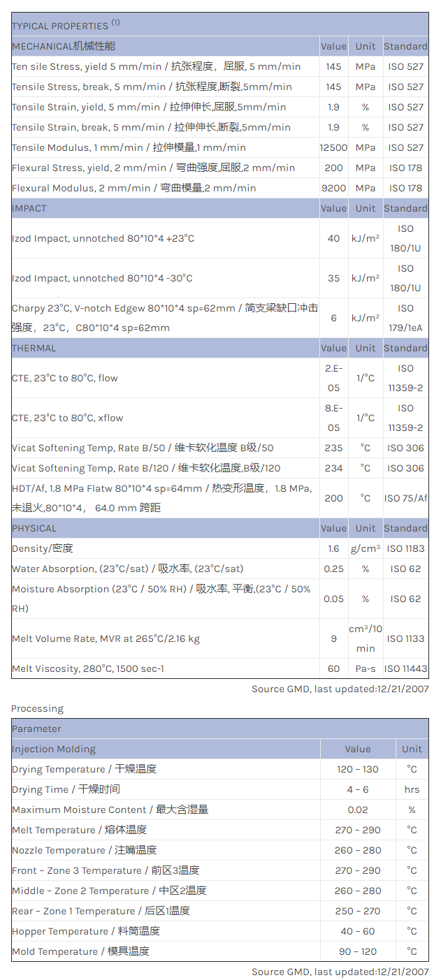The height and width of the screenshot is (980, 434).
Task: Click the Tensile Modulus value 12500
Action: point(333,147)
